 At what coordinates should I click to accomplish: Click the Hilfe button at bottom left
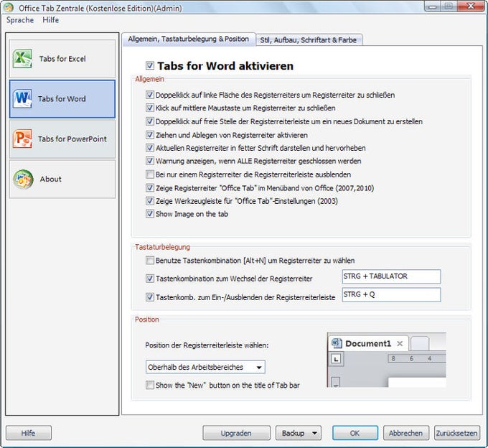28,433
